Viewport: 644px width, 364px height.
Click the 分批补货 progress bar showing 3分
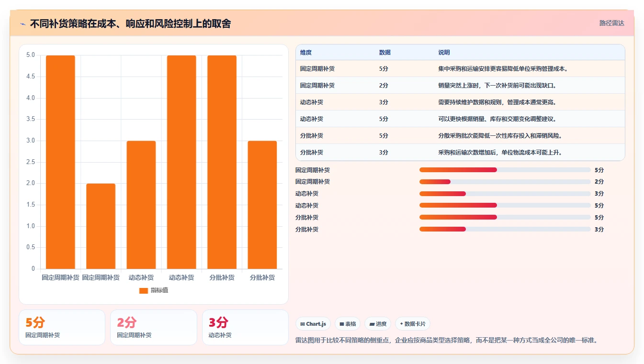(505, 229)
